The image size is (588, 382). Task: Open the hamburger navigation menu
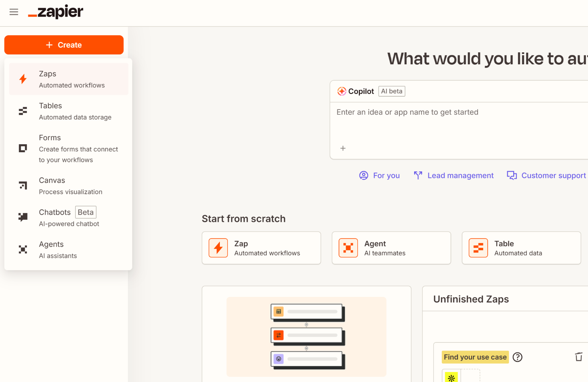pyautogui.click(x=14, y=12)
